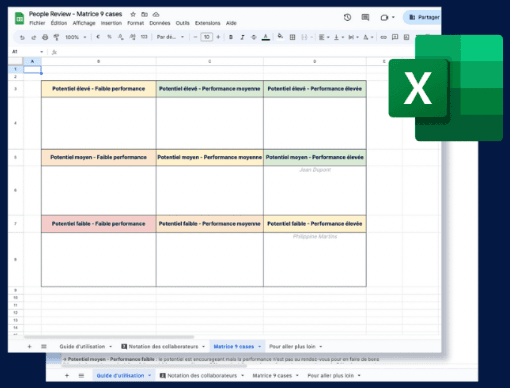Open horizontal alignment dropdown
The width and height of the screenshot is (510, 388).
pyautogui.click(x=324, y=37)
